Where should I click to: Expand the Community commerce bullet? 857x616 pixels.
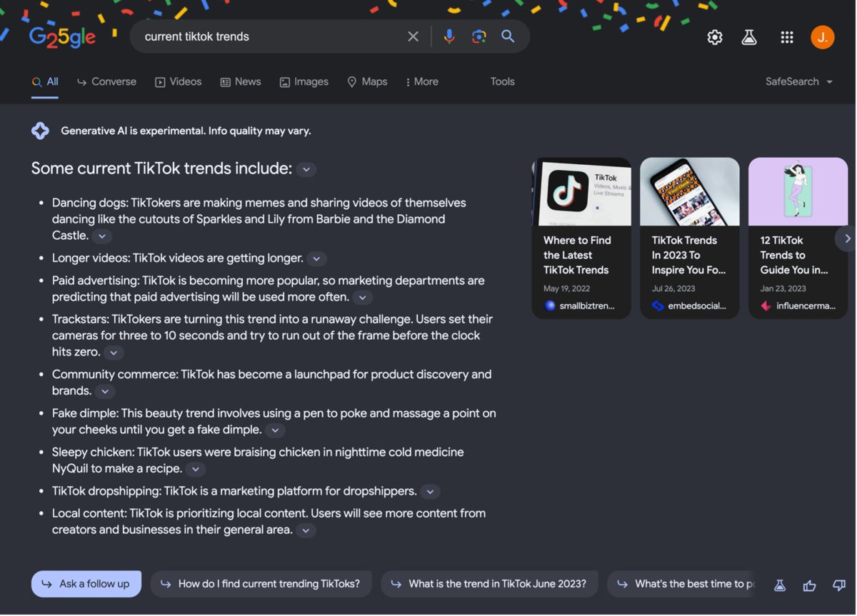point(105,391)
